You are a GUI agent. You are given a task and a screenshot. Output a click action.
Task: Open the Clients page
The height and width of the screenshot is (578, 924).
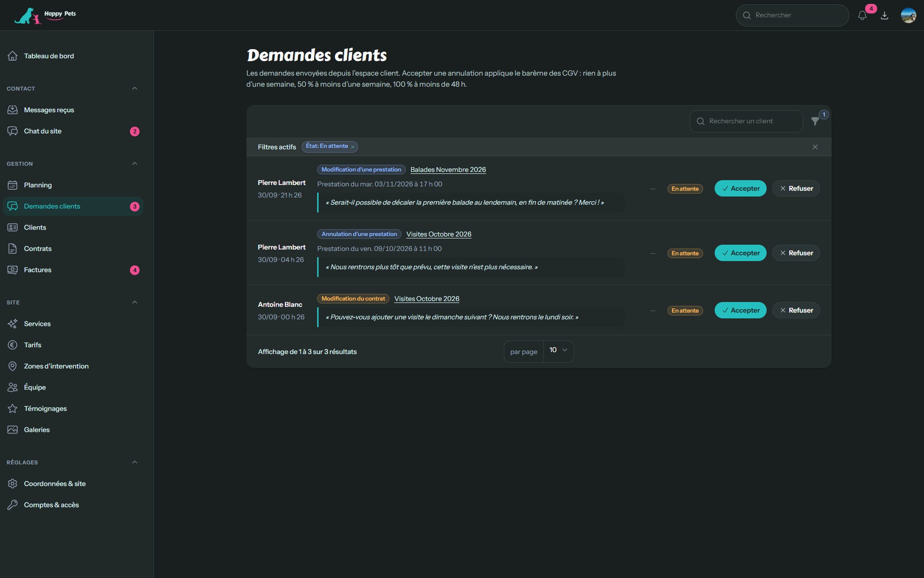[x=73, y=227]
